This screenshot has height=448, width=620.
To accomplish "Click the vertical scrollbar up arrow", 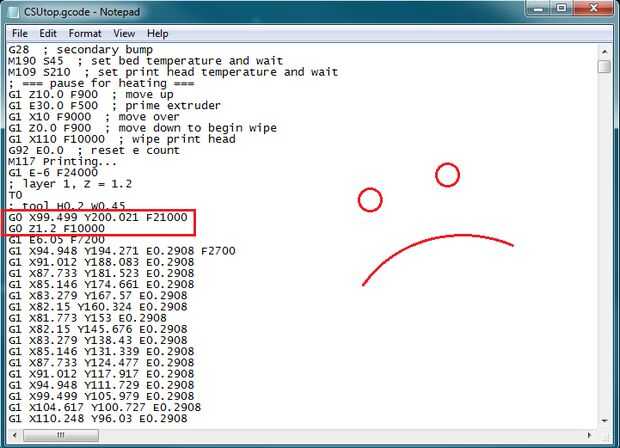I will [x=604, y=52].
